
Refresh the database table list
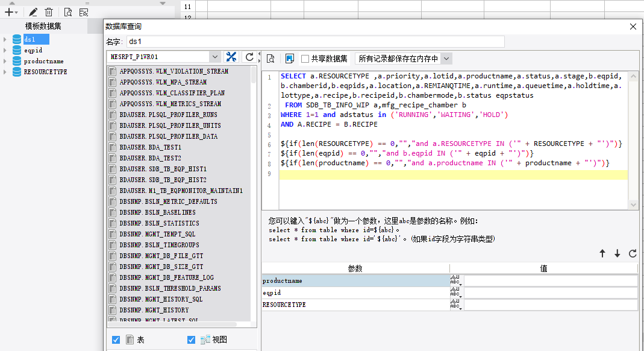[249, 57]
